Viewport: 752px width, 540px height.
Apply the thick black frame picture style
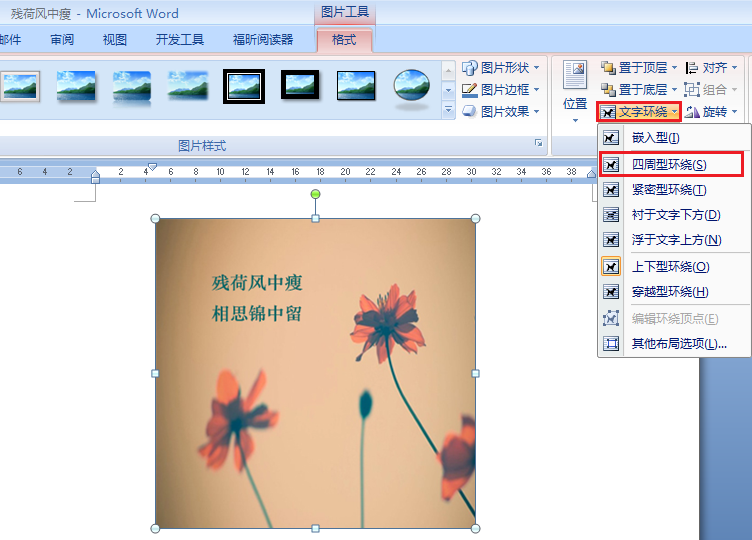coord(243,87)
